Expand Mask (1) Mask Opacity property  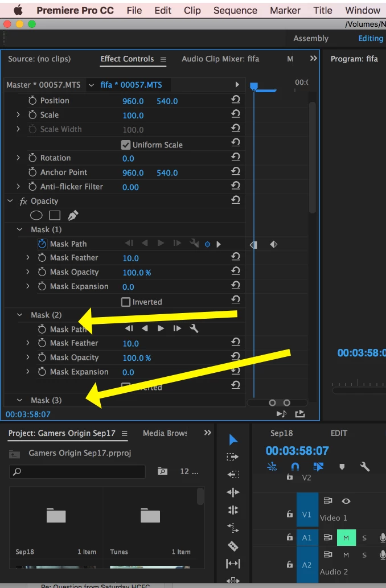click(28, 272)
